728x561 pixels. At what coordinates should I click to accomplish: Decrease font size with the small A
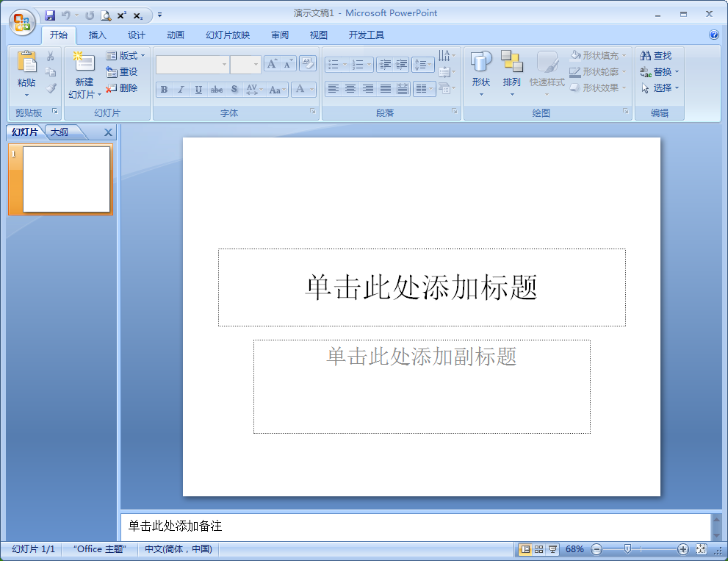point(288,64)
